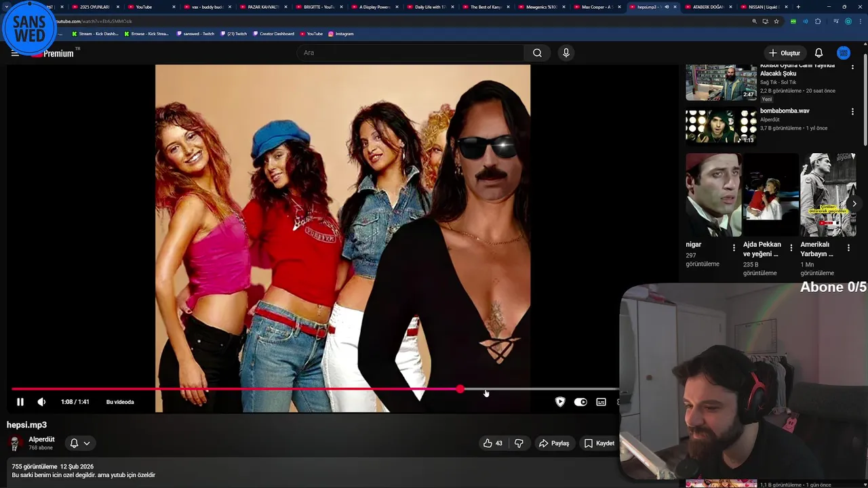Pause the playing video

(20, 402)
